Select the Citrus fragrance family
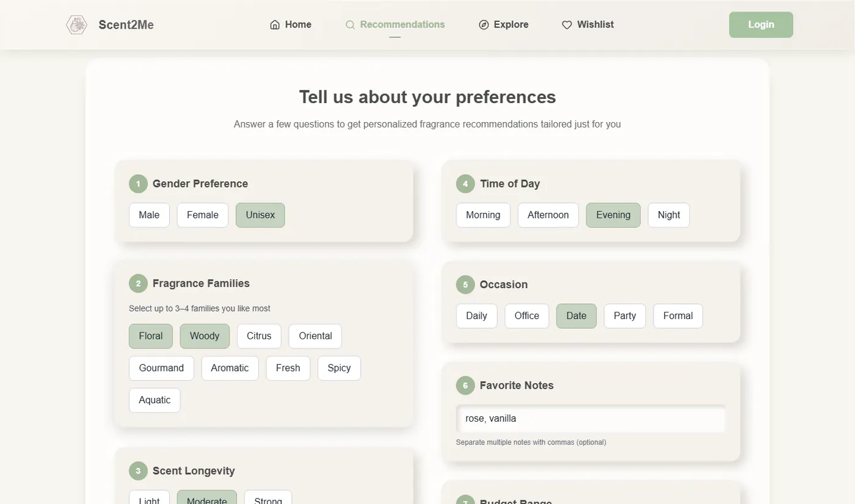 click(259, 336)
